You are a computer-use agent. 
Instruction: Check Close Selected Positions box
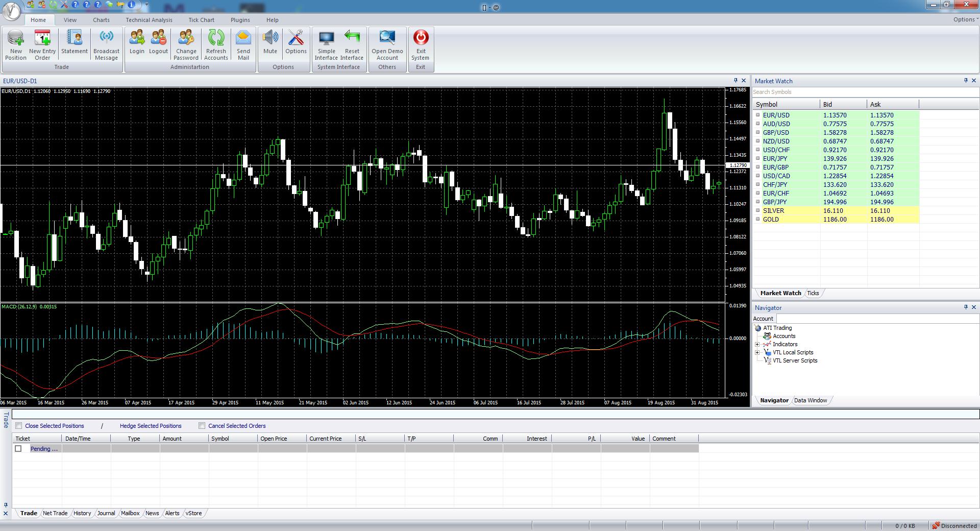pyautogui.click(x=19, y=425)
